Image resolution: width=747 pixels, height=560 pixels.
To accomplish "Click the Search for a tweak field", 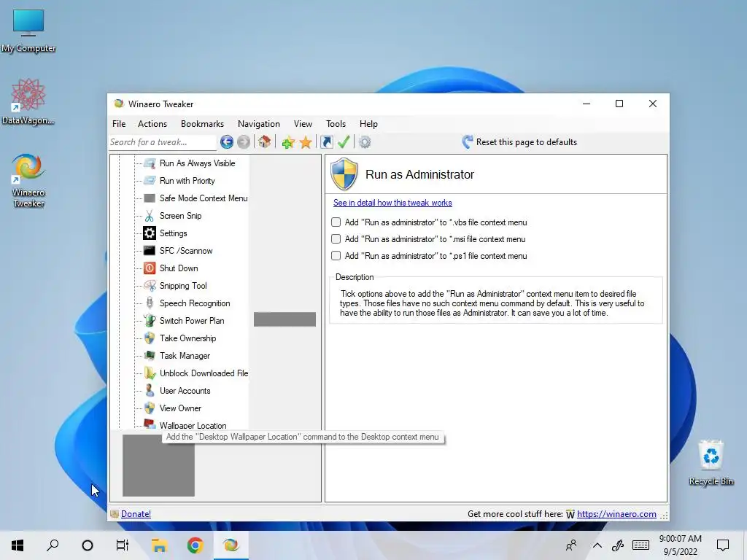I will pyautogui.click(x=163, y=142).
